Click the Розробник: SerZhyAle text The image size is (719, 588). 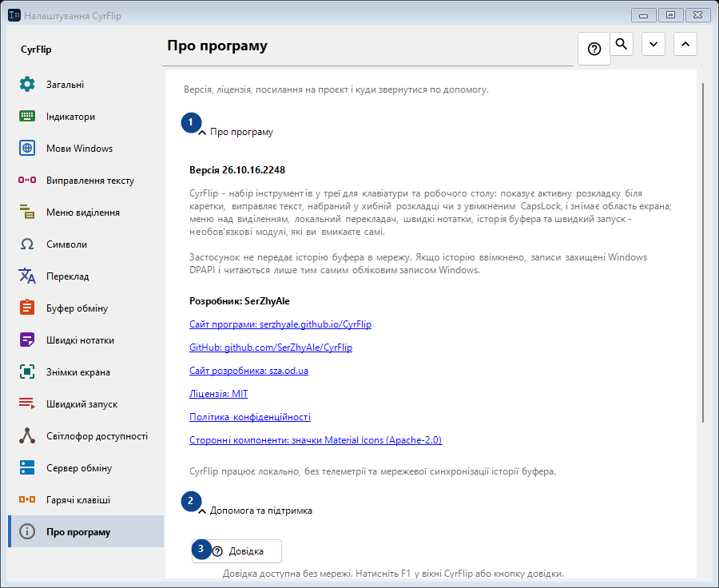240,301
